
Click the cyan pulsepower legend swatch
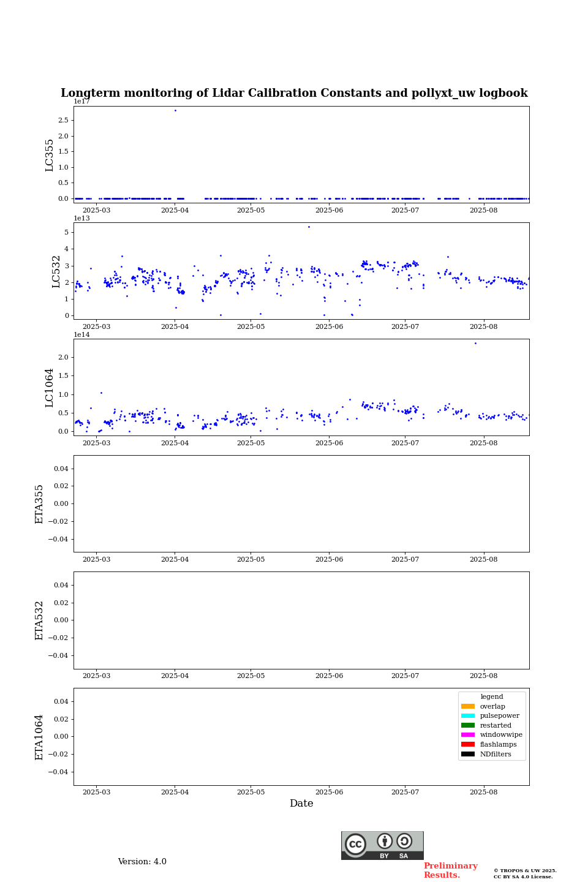click(x=468, y=716)
